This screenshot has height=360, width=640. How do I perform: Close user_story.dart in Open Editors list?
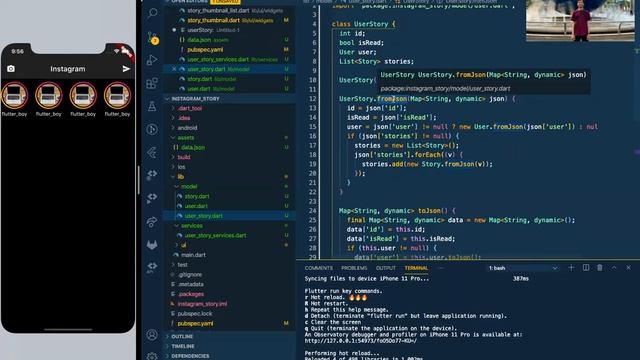[174, 69]
